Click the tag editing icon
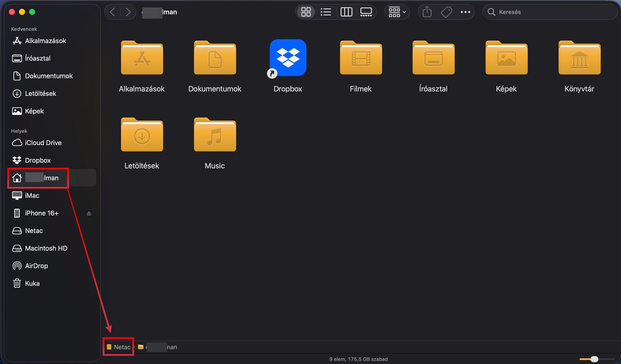 pyautogui.click(x=446, y=12)
